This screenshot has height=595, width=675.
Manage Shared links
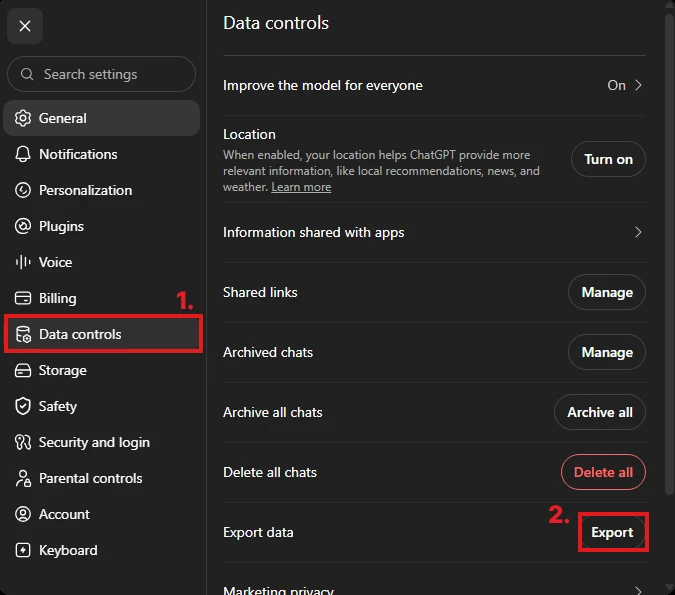(x=607, y=292)
